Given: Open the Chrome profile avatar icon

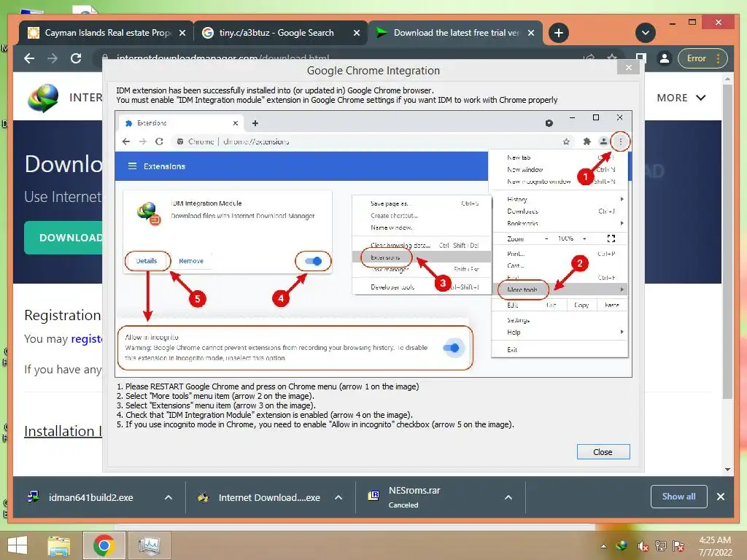Looking at the screenshot, I should 664,58.
